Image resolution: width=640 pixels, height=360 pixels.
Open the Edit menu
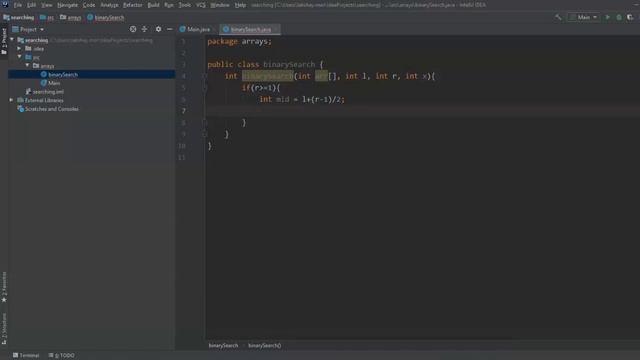31,5
